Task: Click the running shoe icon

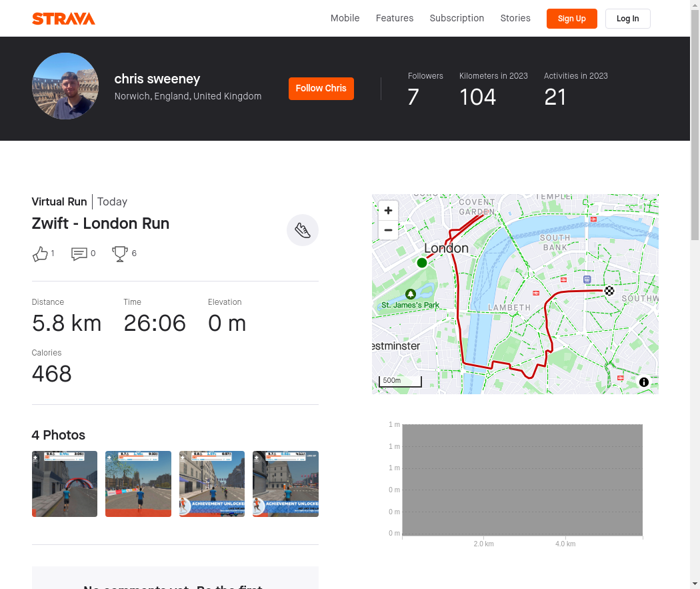Action: 303,231
